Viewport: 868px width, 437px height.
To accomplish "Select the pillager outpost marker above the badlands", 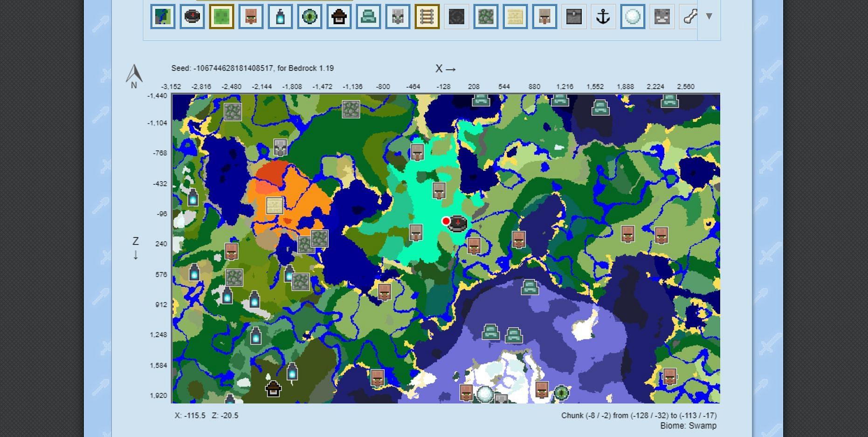I will click(280, 147).
